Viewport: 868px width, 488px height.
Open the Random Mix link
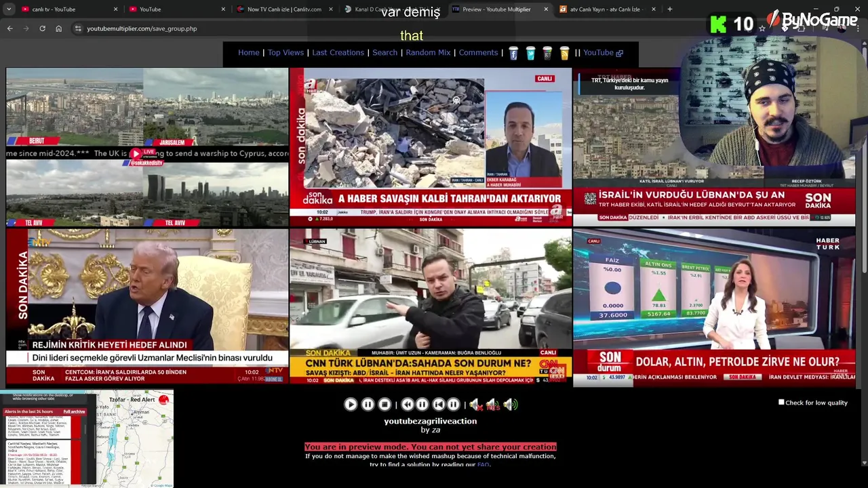(428, 53)
